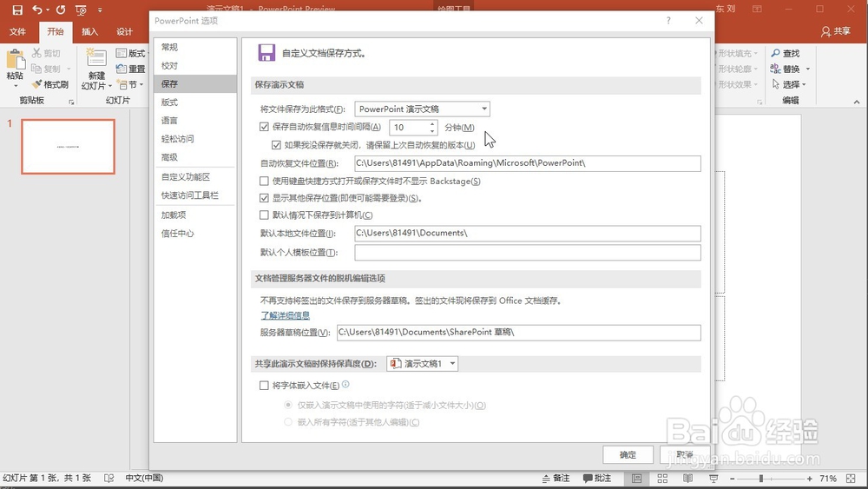Open the quick access toolbar customize arrow
The height and width of the screenshot is (489, 868).
pos(100,10)
